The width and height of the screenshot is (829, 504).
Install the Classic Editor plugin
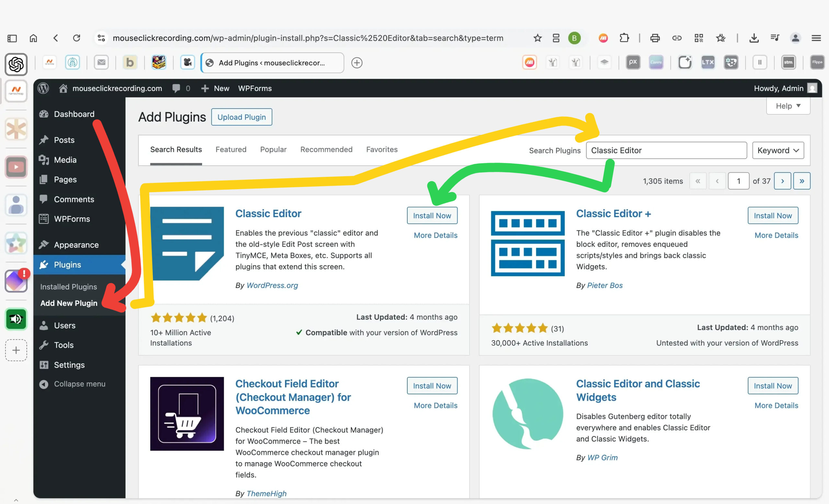point(432,216)
